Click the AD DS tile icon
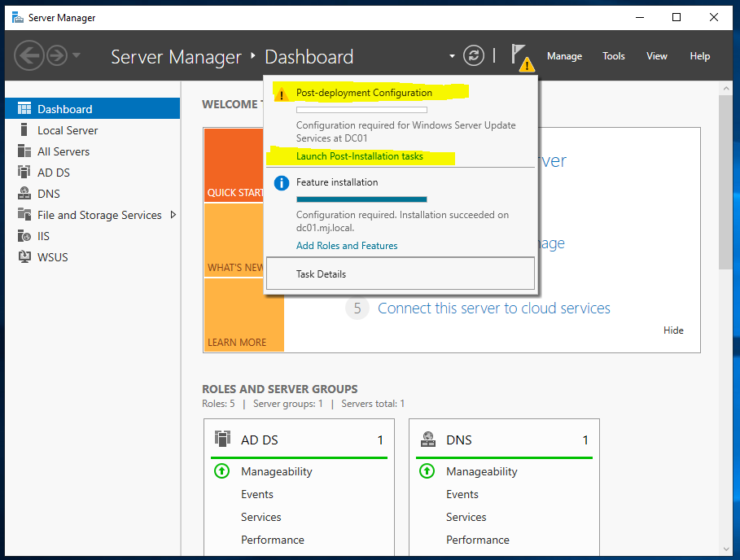This screenshot has height=560, width=740. (222, 438)
